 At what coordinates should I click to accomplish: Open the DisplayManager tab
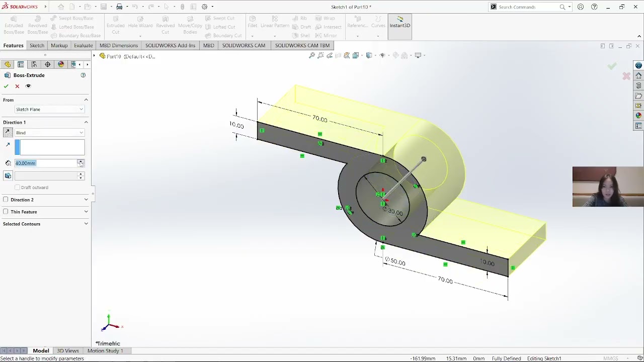pos(61,64)
